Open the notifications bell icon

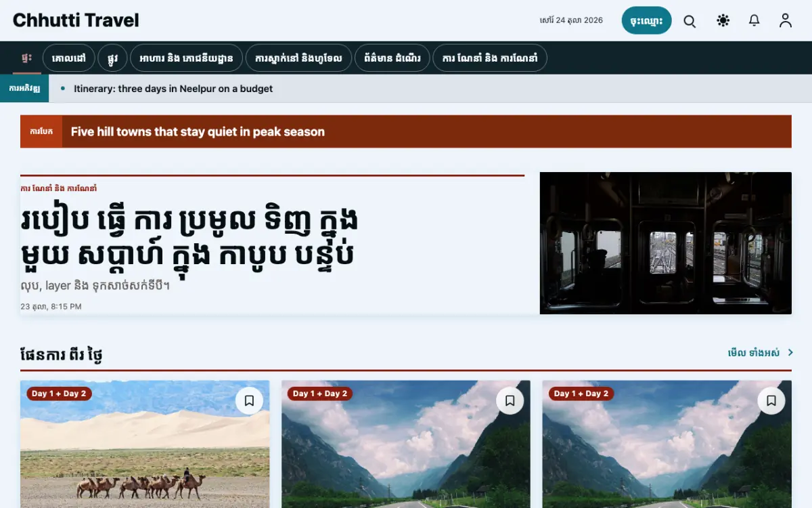pyautogui.click(x=754, y=21)
